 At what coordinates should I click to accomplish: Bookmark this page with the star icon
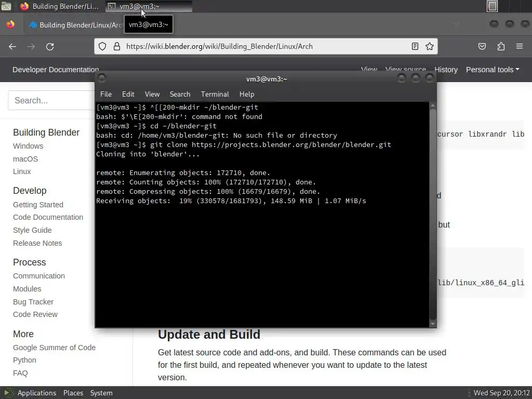[x=430, y=46]
